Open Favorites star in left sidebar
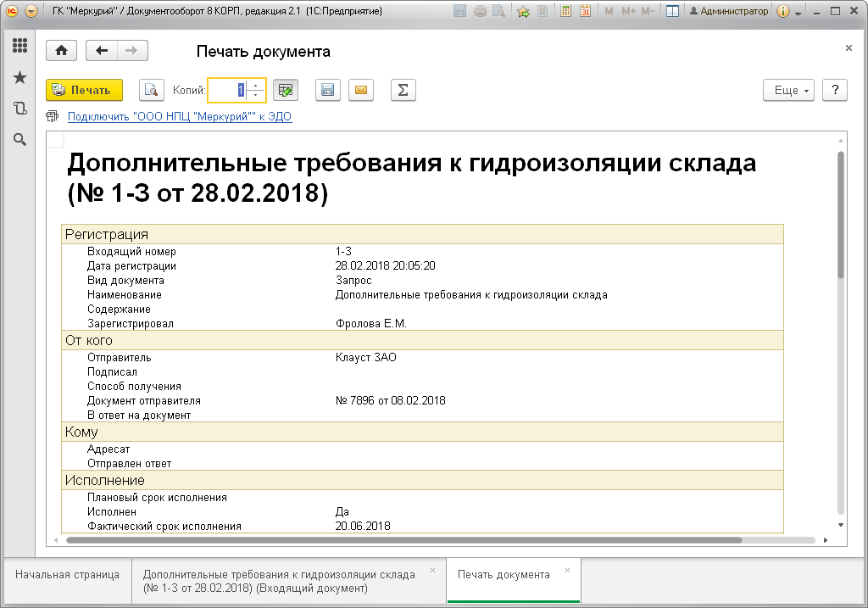 point(20,77)
